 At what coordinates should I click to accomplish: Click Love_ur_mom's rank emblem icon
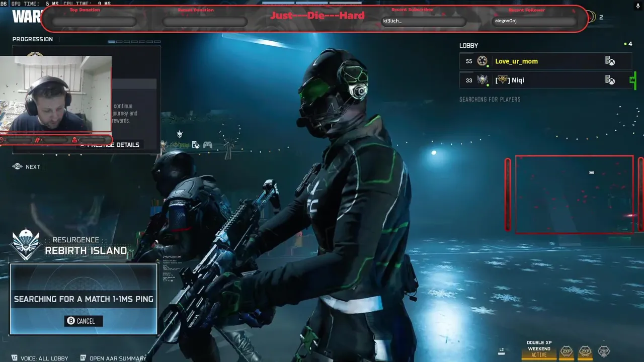(482, 61)
